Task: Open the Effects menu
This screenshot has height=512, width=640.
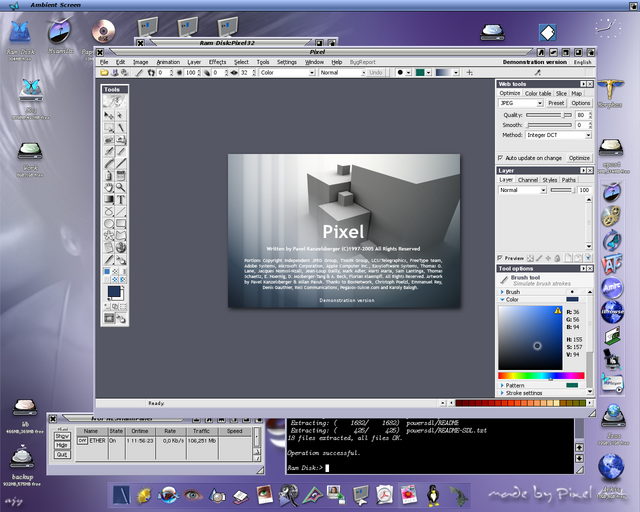Action: (x=217, y=62)
